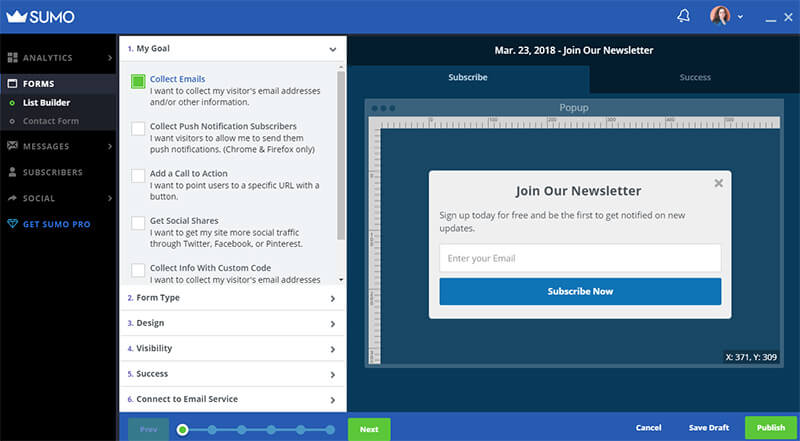Click the sign up today description text
The width and height of the screenshot is (800, 441).
(x=562, y=222)
